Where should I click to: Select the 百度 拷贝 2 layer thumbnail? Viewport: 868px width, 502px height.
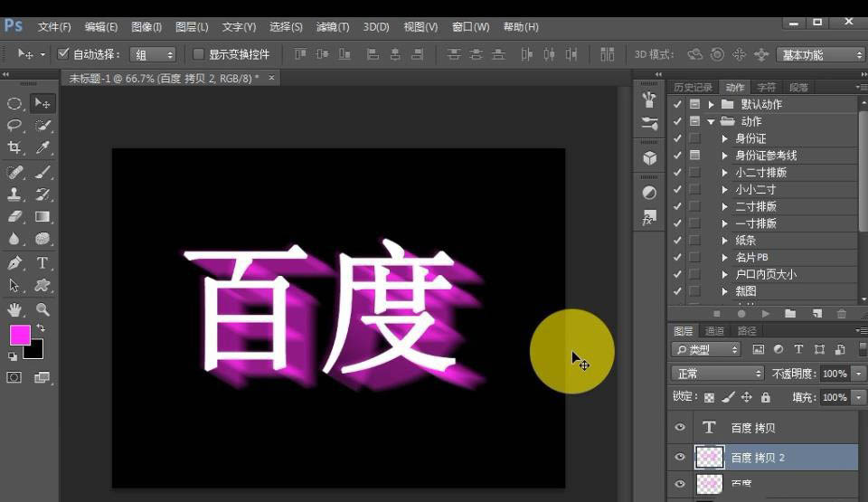(x=709, y=457)
